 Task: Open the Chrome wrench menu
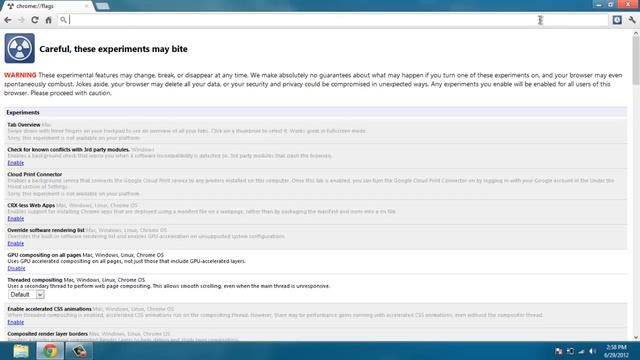(632, 20)
